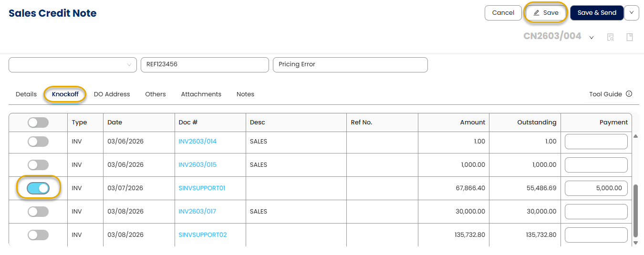Click the Payment field showing 5,000.00
This screenshot has height=255, width=644.
tap(596, 188)
